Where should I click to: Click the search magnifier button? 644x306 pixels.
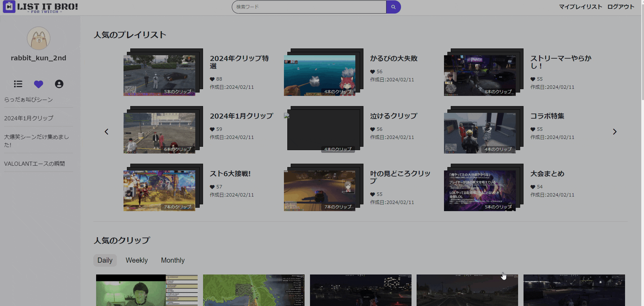click(393, 7)
